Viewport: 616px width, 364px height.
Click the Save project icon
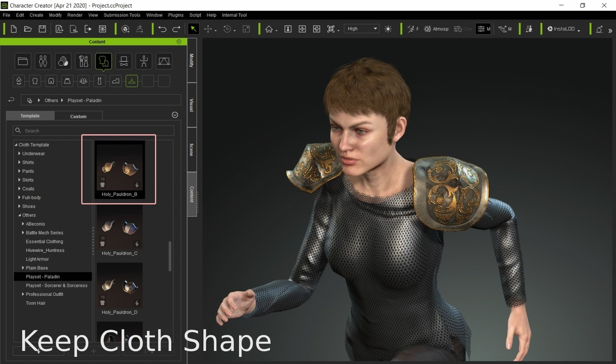tap(42, 29)
